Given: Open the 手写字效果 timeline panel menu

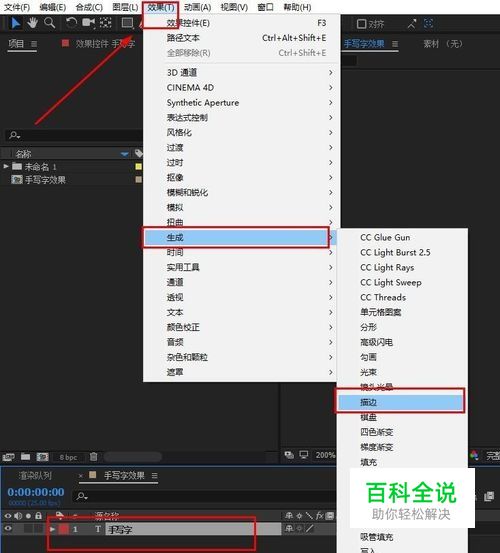Looking at the screenshot, I should coord(154,476).
